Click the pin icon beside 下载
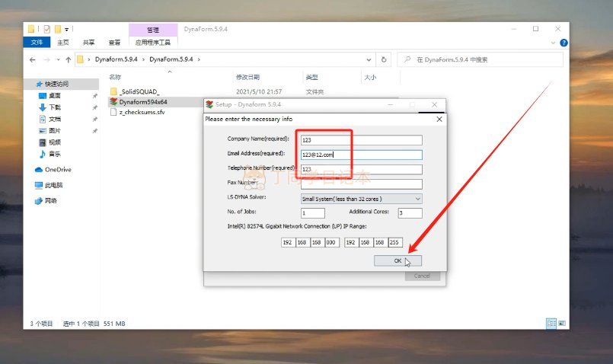The image size is (613, 364). click(94, 107)
